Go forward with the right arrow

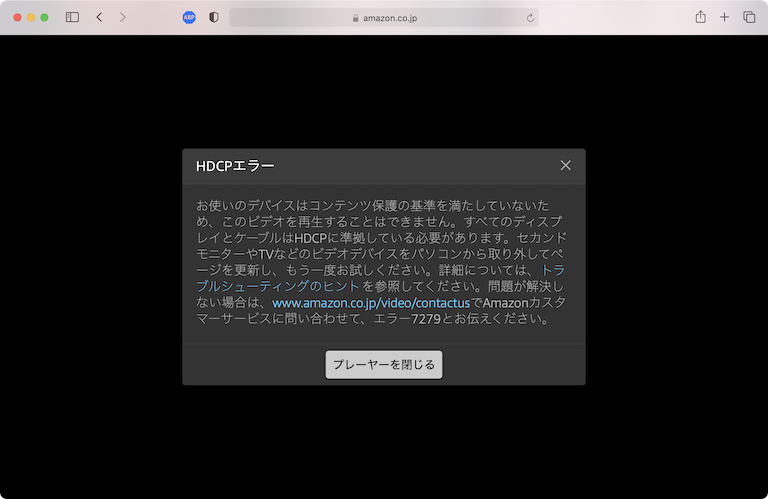point(122,17)
